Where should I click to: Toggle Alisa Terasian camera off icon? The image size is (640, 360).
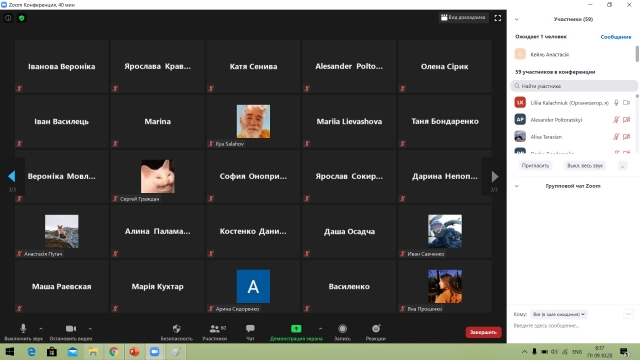pos(627,137)
